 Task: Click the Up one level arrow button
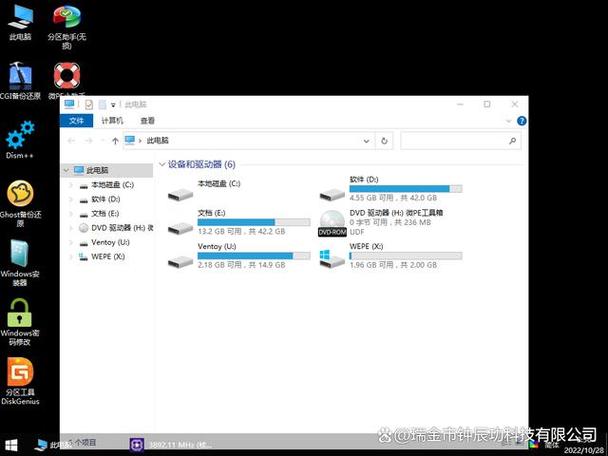[115, 141]
